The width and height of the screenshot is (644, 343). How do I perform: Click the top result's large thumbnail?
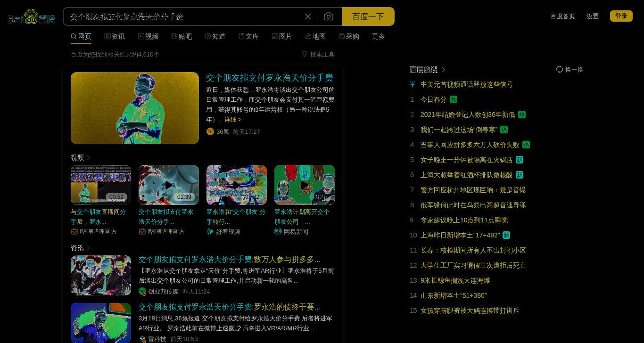pos(135,108)
